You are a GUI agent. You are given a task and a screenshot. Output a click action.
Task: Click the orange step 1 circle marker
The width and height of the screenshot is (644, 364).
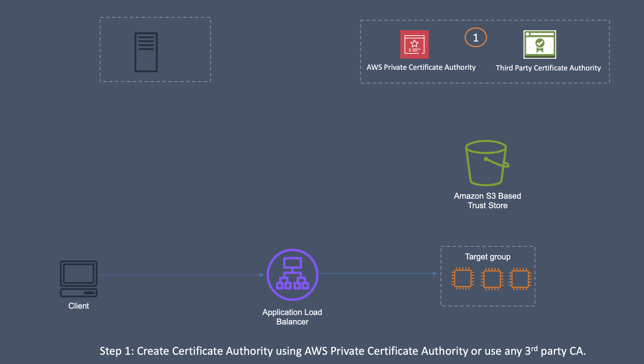(475, 37)
